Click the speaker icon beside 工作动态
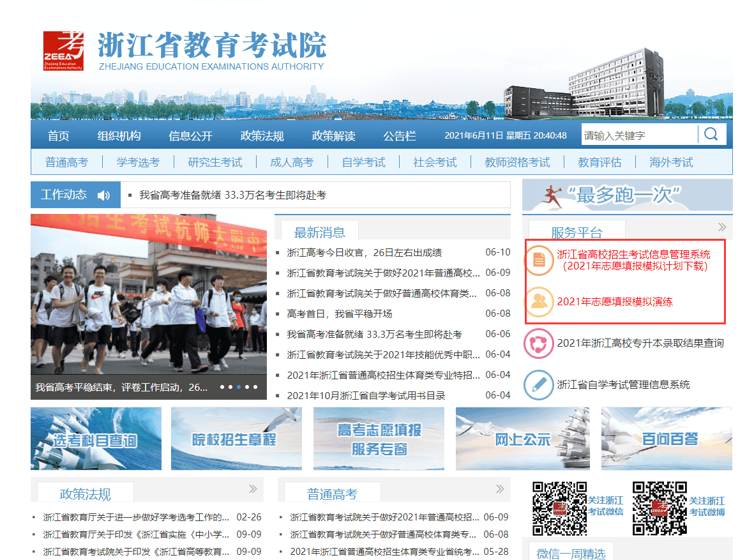Viewport: 754px width, 560px height. (103, 195)
